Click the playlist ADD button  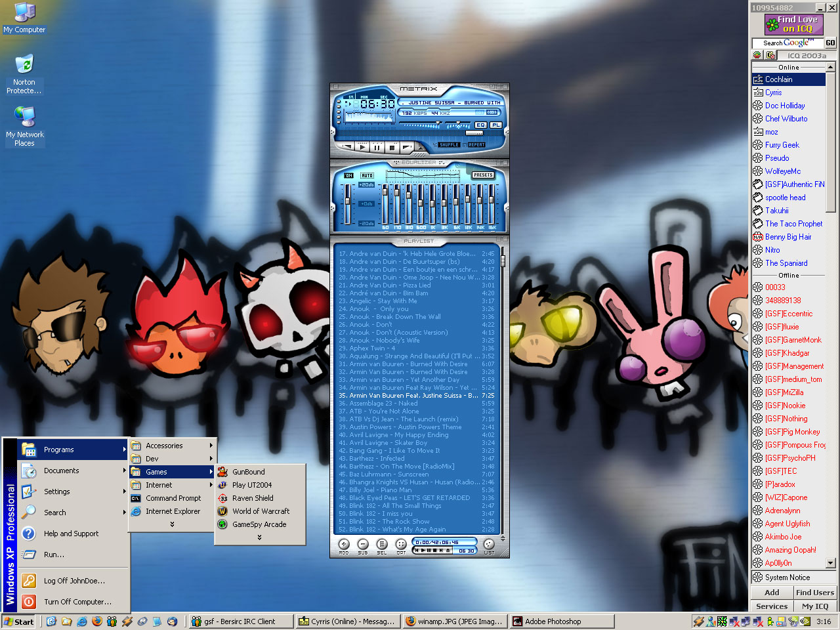pos(344,544)
